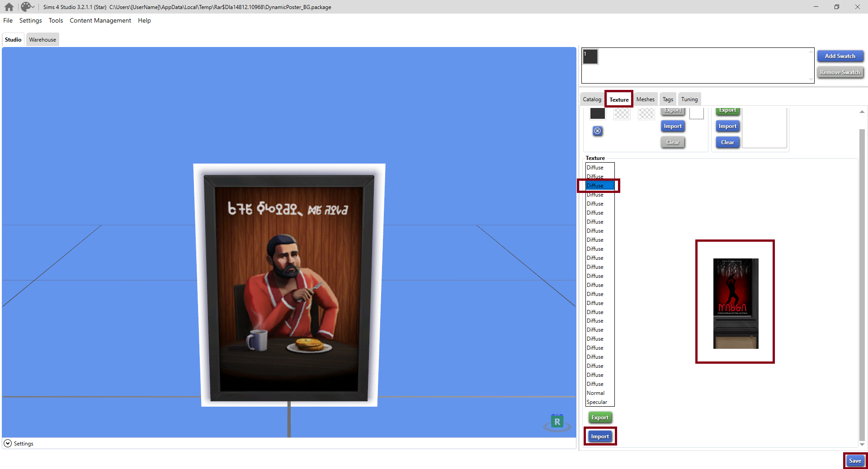The image size is (868, 469).
Task: Click the scroll-down chevron of the swatch list
Action: click(x=810, y=80)
